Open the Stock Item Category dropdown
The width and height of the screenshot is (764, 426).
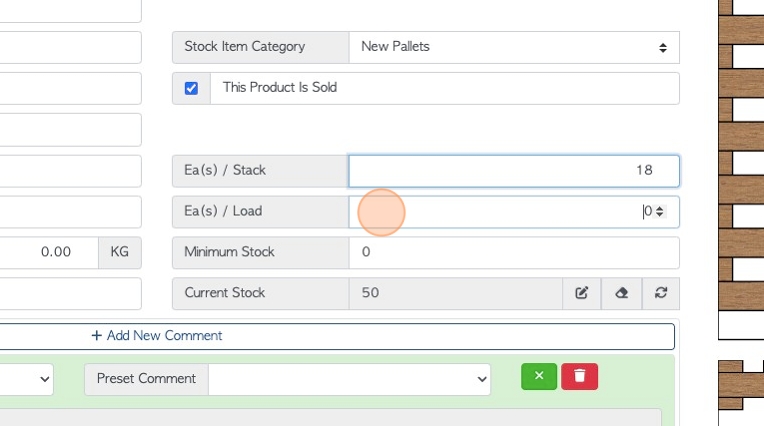(x=514, y=47)
